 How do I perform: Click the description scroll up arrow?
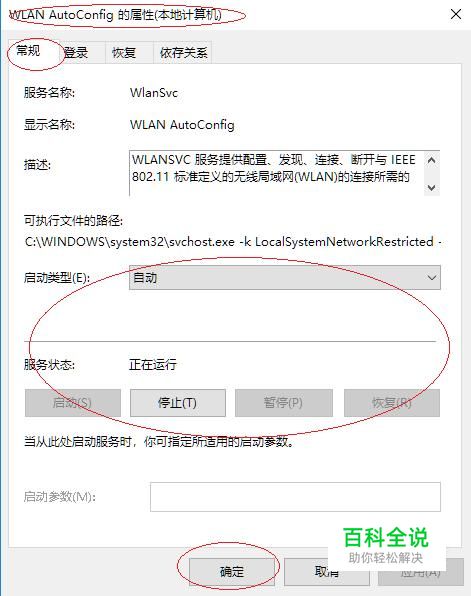coord(431,160)
